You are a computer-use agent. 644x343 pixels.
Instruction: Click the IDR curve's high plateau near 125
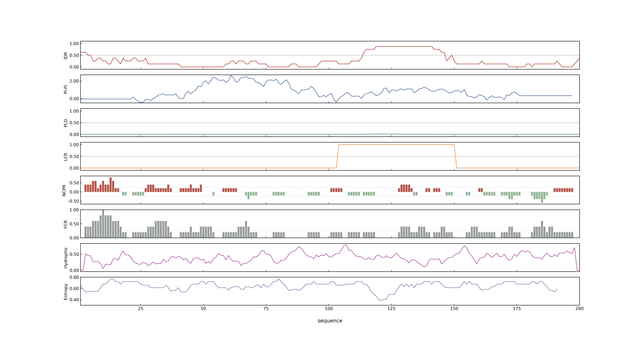(x=404, y=46)
